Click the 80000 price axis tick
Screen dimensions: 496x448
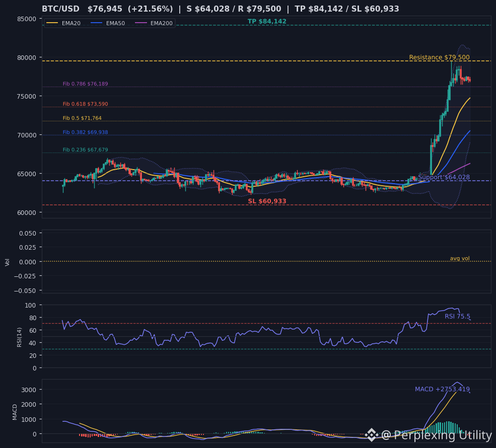[x=27, y=58]
